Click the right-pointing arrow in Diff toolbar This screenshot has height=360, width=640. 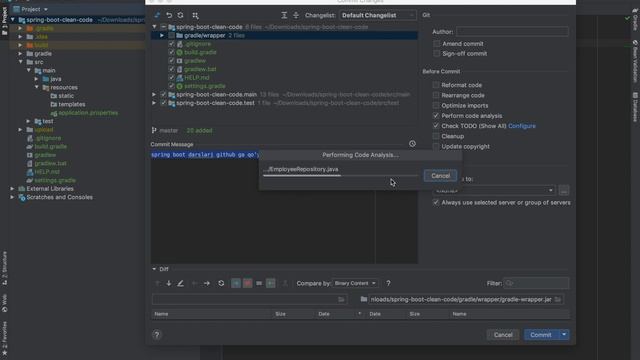tap(207, 283)
